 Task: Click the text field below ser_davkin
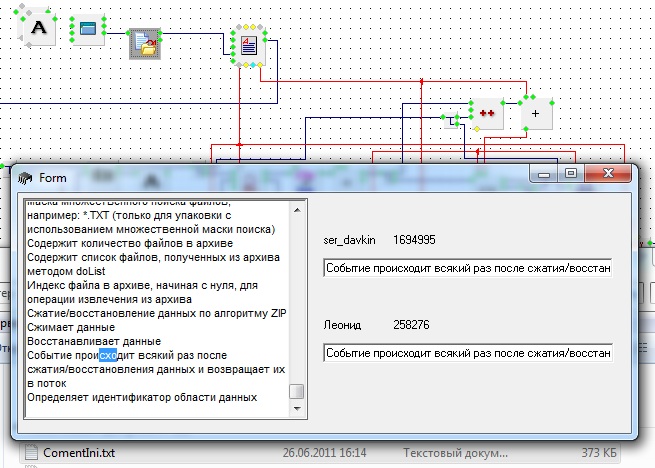467,269
